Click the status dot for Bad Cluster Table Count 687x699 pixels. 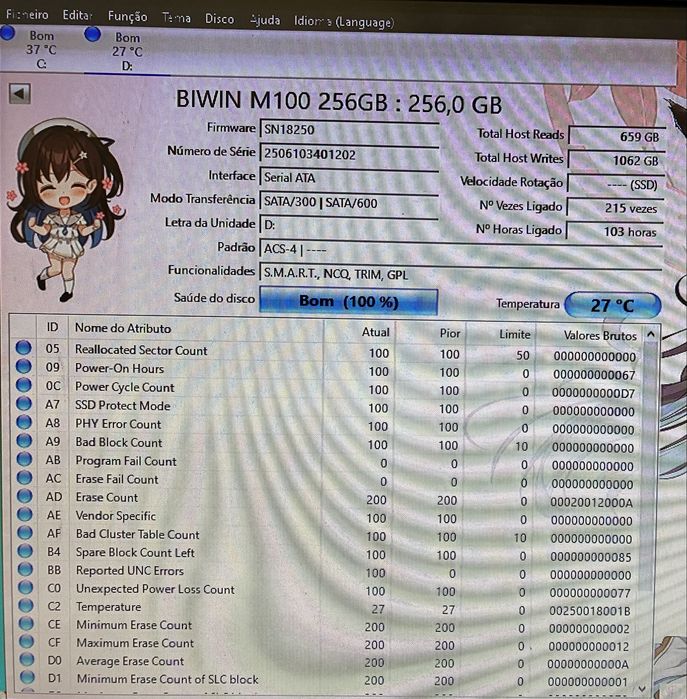pyautogui.click(x=25, y=532)
